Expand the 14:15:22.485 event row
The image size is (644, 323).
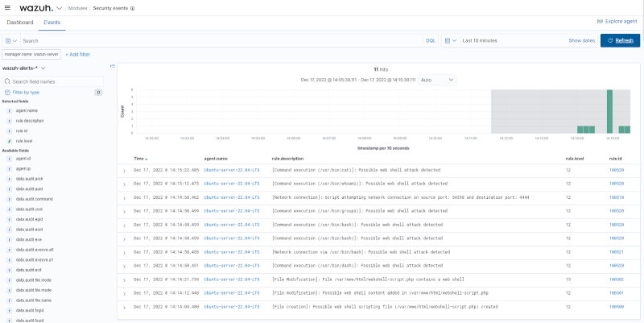pos(124,171)
